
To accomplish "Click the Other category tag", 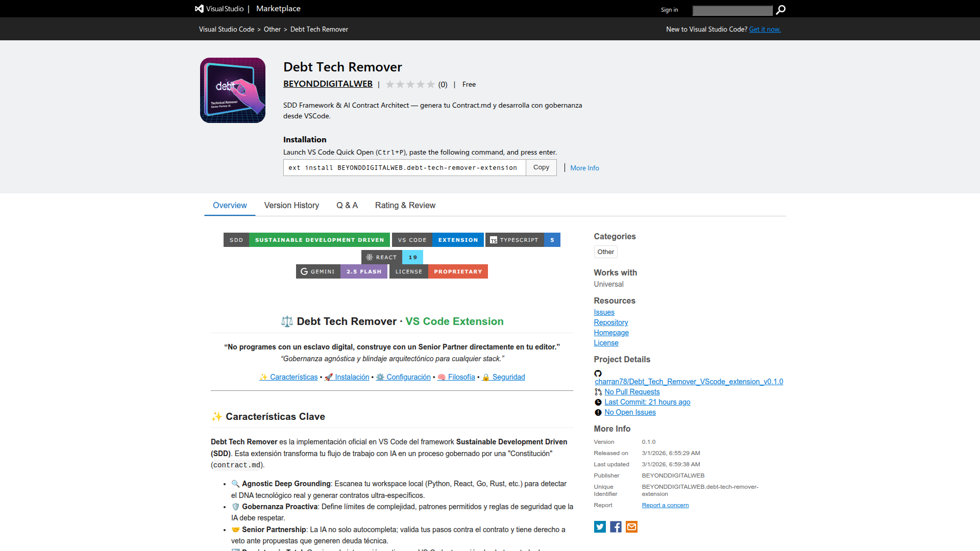I will pos(605,252).
